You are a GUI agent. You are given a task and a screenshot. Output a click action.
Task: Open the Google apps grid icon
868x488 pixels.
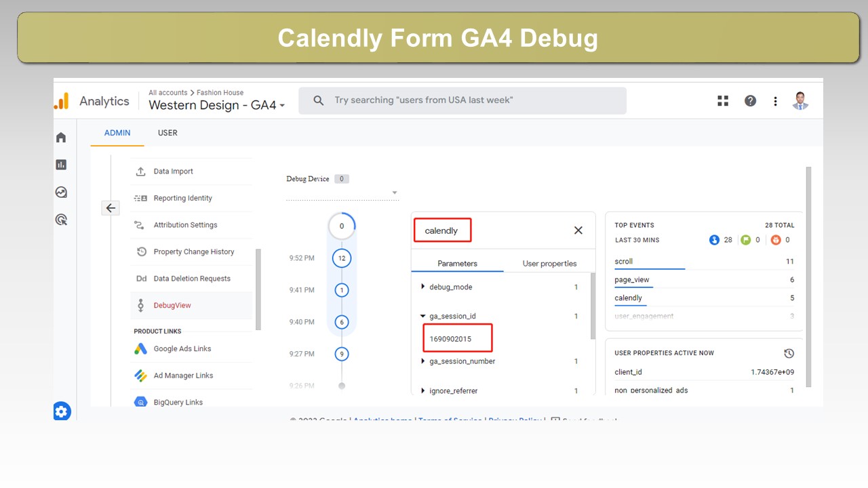[723, 101]
